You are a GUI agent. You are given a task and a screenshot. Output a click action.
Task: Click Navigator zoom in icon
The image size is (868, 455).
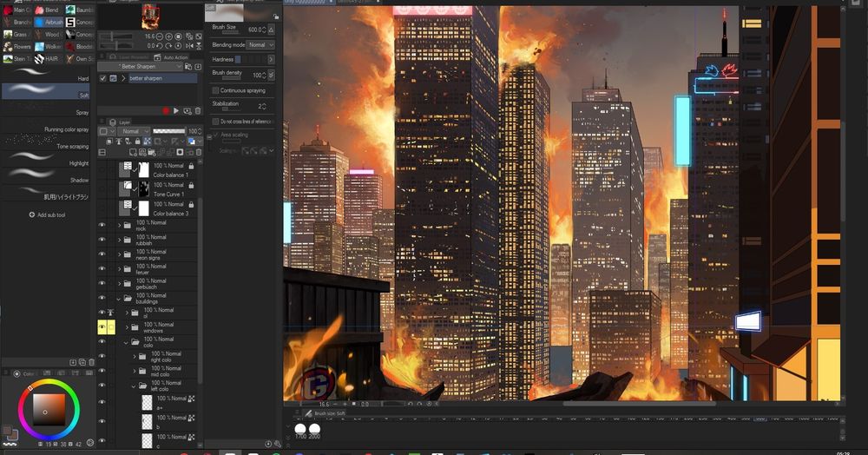tap(169, 36)
